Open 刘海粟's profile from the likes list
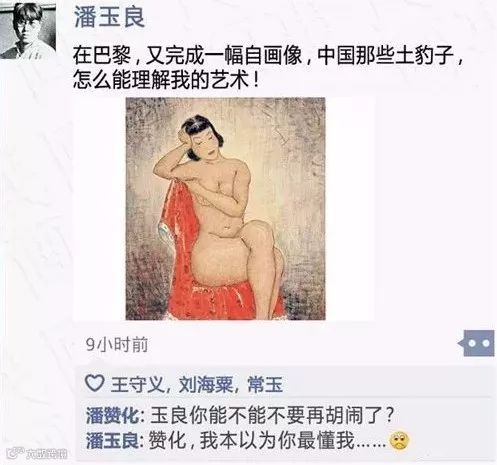The height and width of the screenshot is (465, 497). click(x=206, y=385)
